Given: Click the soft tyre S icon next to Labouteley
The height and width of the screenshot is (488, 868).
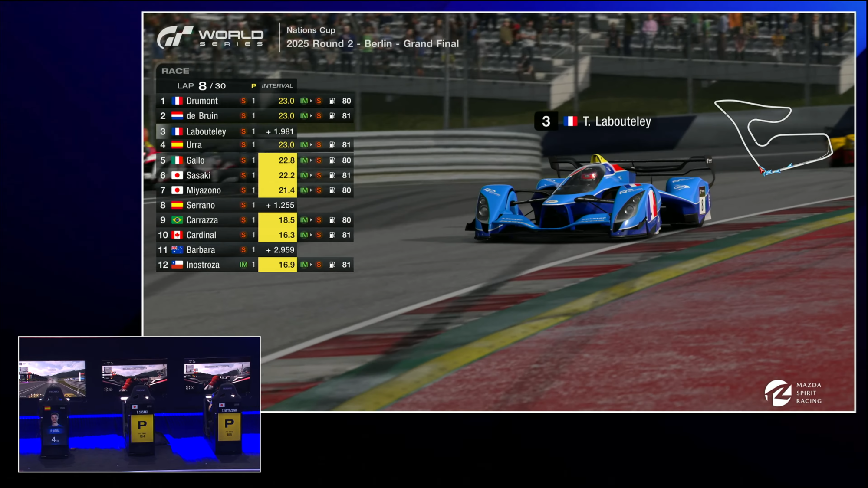Looking at the screenshot, I should tap(243, 131).
